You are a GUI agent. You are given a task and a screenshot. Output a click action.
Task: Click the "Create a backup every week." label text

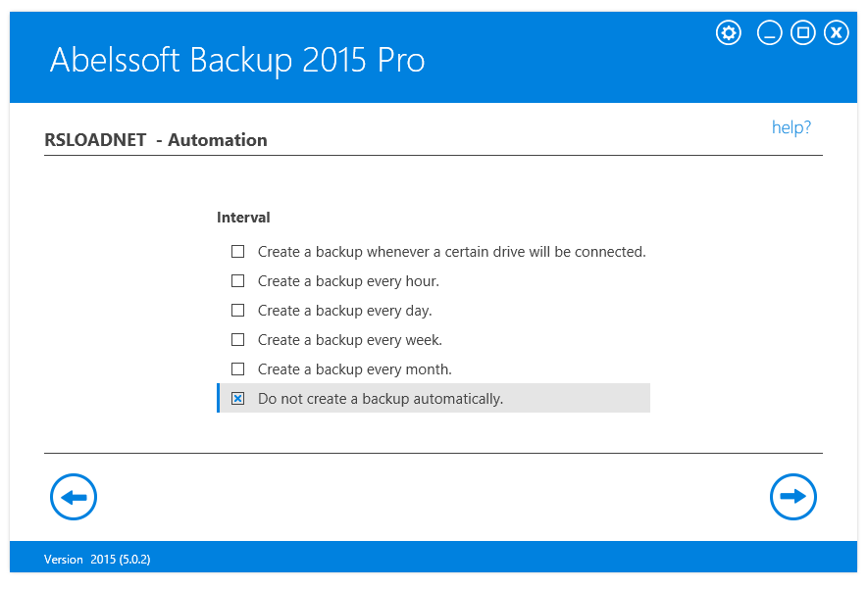tap(350, 340)
